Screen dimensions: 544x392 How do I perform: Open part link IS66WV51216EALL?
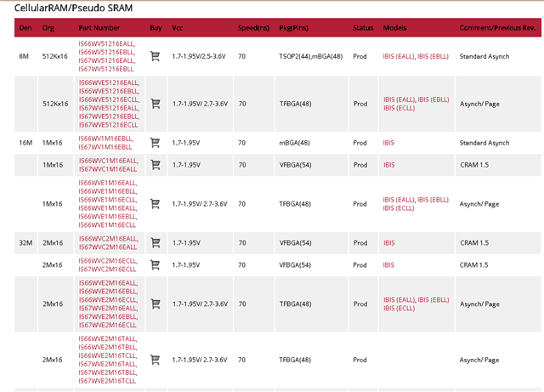(x=106, y=43)
